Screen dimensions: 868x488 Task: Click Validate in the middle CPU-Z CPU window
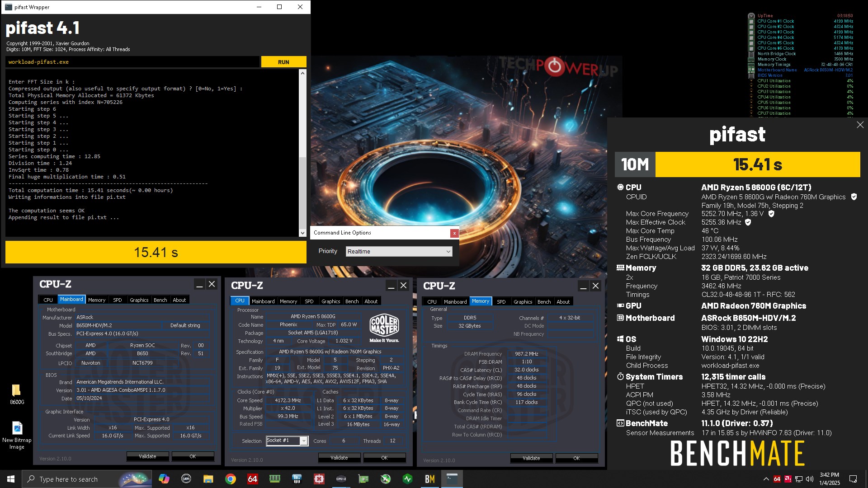tap(339, 458)
